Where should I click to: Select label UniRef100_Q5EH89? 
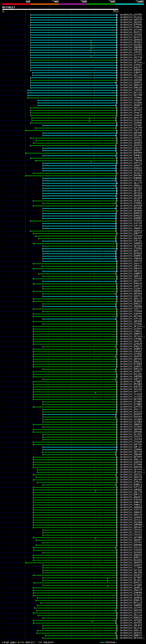(131, 47)
